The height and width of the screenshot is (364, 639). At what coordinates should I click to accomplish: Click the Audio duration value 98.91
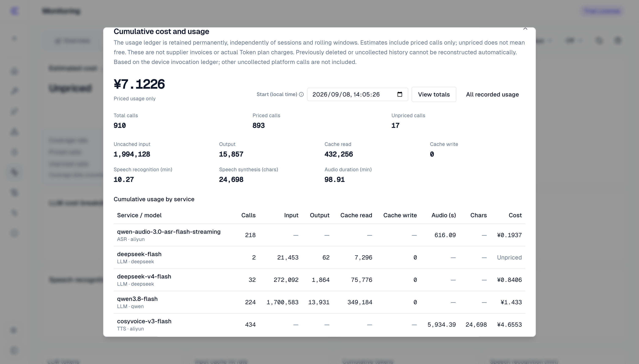pos(335,179)
